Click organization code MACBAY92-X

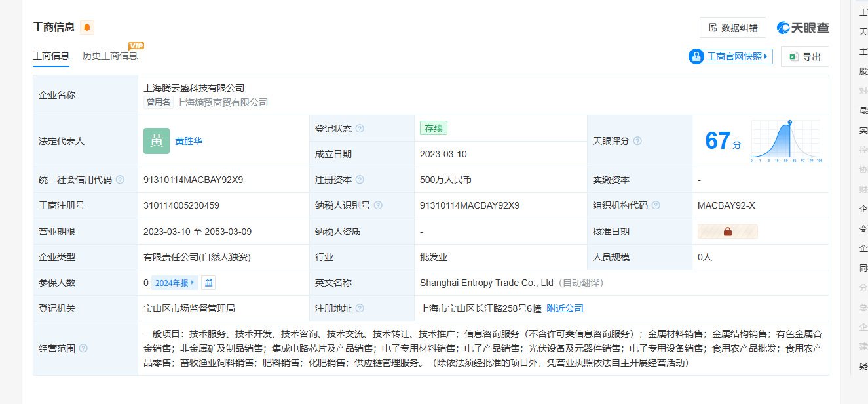(726, 205)
